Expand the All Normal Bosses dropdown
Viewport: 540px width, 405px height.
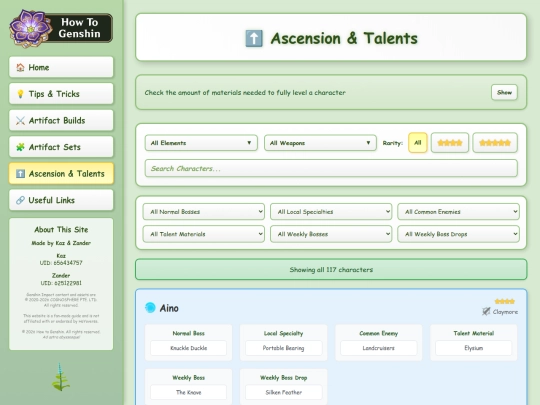[x=204, y=212]
